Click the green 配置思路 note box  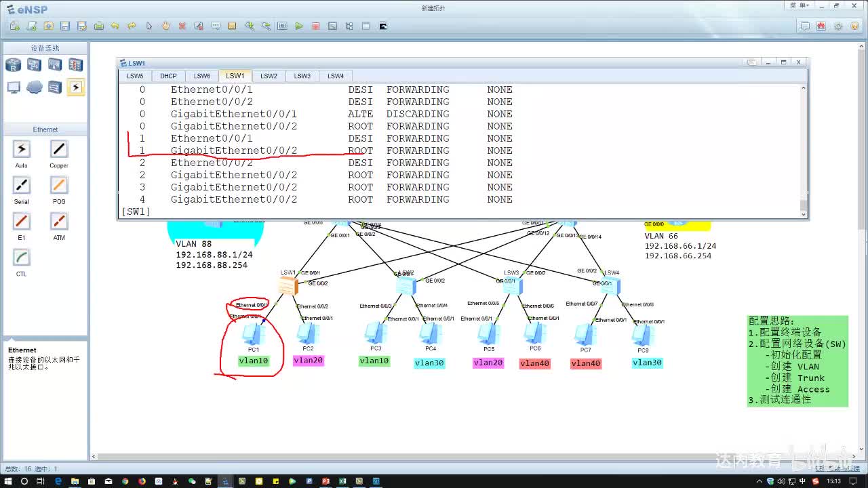pyautogui.click(x=797, y=361)
